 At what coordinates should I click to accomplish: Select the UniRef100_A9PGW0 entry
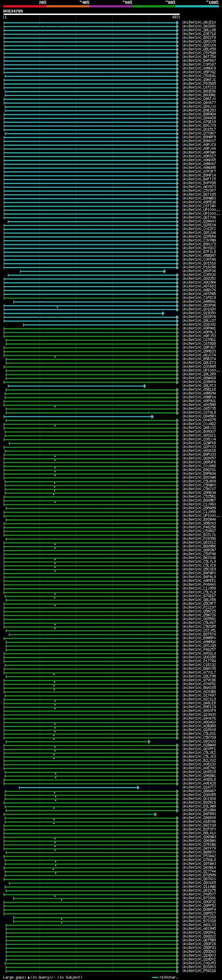point(199,153)
